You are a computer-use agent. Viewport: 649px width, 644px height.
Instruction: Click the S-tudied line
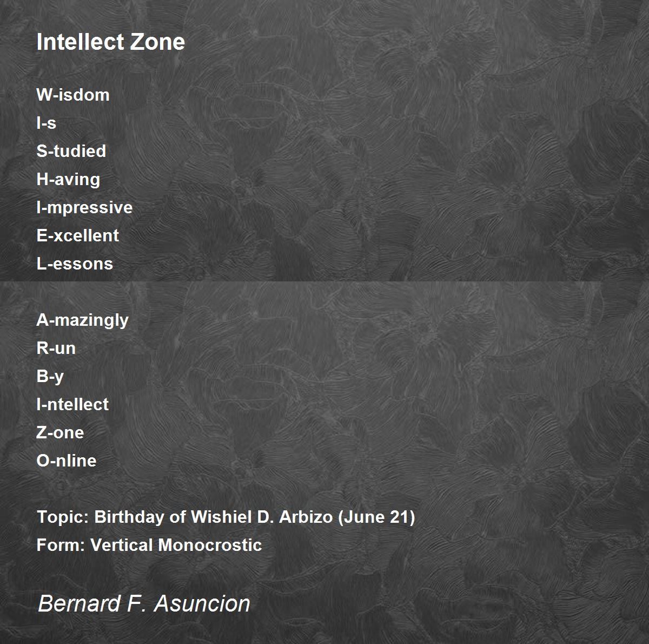click(71, 151)
